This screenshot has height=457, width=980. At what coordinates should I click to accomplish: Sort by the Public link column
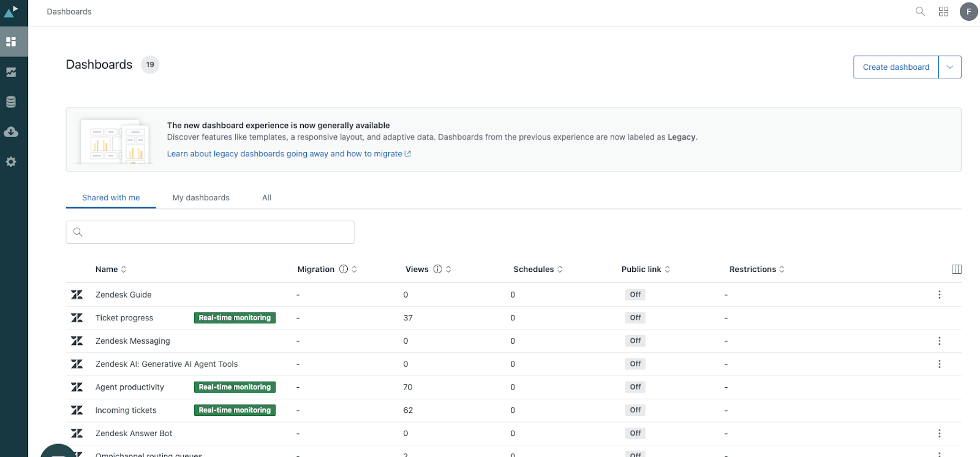click(x=646, y=269)
